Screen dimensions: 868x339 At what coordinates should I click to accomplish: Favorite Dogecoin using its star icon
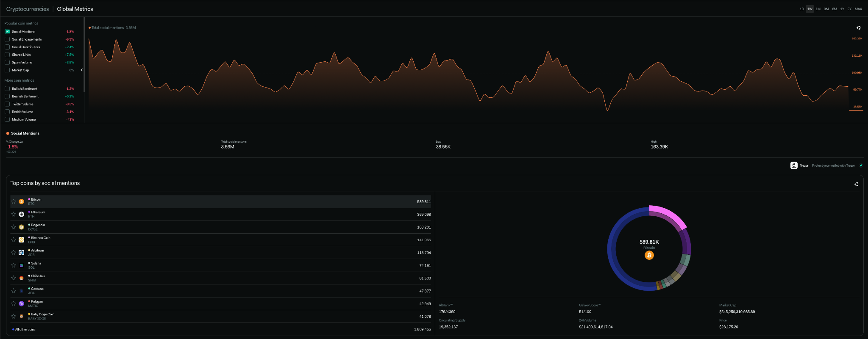point(14,227)
